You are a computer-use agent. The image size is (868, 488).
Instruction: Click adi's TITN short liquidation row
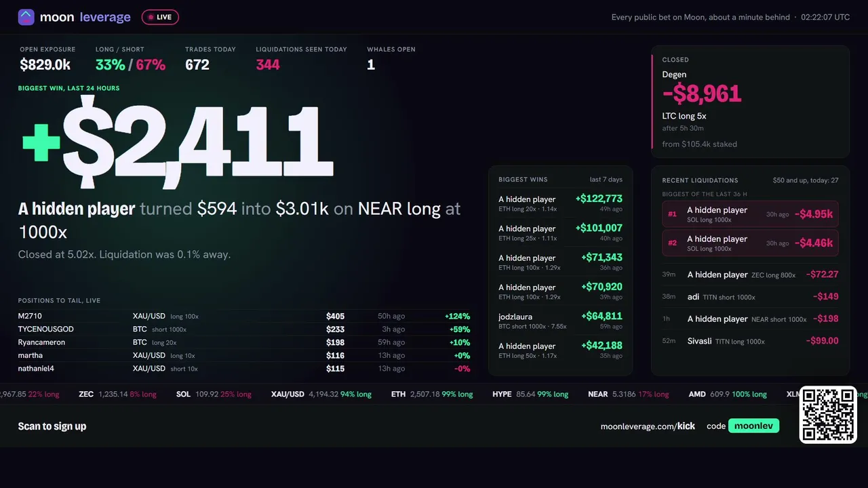[750, 296]
